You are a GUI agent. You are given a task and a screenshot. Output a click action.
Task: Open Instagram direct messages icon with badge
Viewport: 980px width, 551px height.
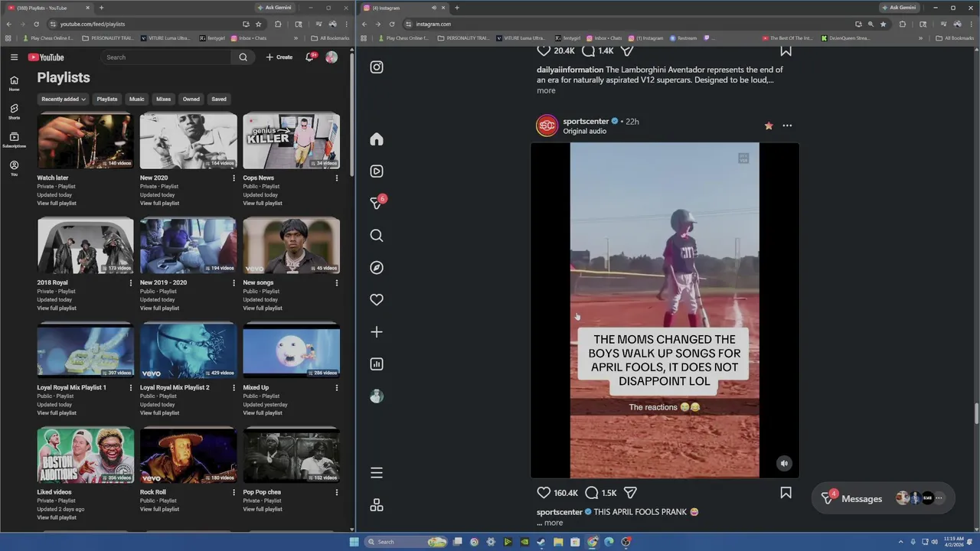pyautogui.click(x=377, y=204)
